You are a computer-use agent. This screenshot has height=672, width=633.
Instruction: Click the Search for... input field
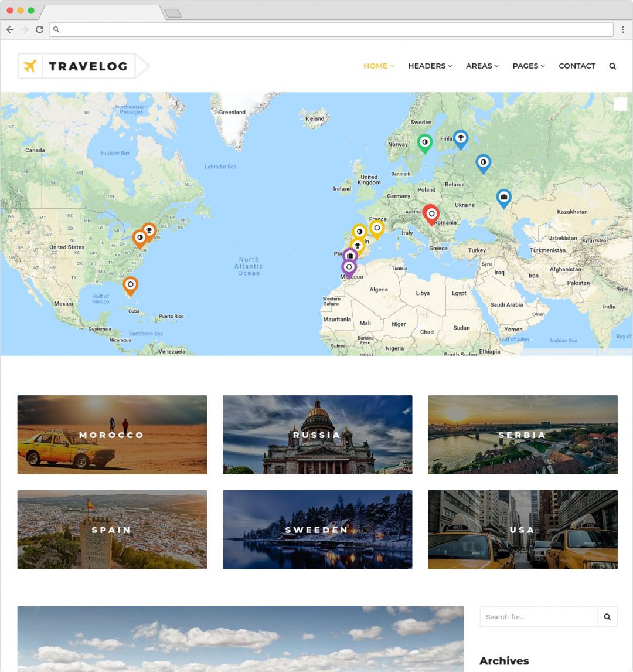[x=538, y=617]
